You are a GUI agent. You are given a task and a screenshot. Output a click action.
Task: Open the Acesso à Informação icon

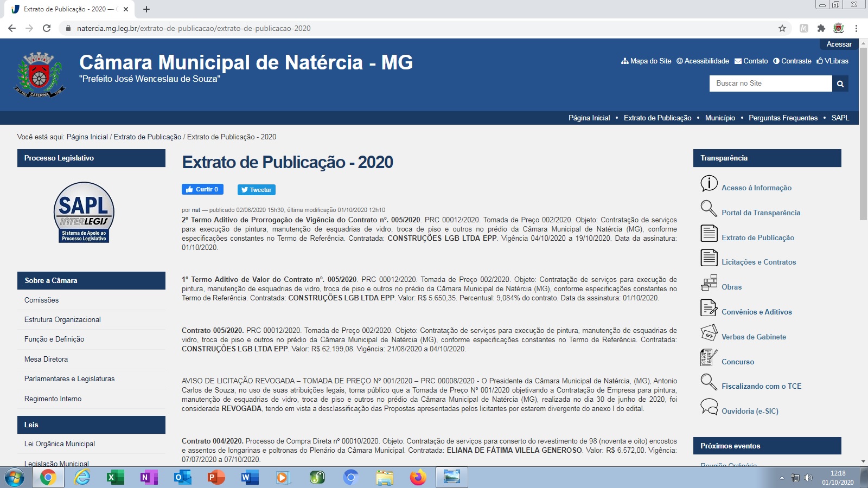click(709, 184)
